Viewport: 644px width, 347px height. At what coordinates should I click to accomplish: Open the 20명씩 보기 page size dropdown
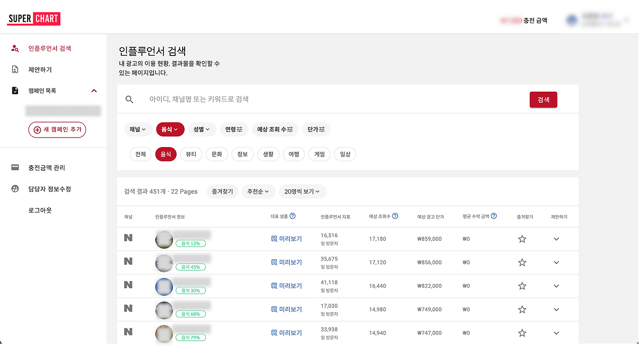point(302,191)
